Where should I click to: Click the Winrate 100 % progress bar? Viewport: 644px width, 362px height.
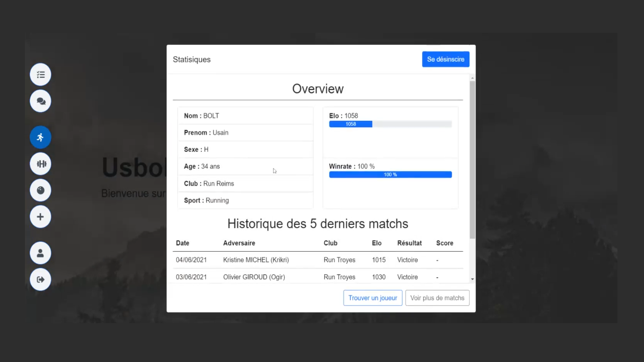click(390, 174)
